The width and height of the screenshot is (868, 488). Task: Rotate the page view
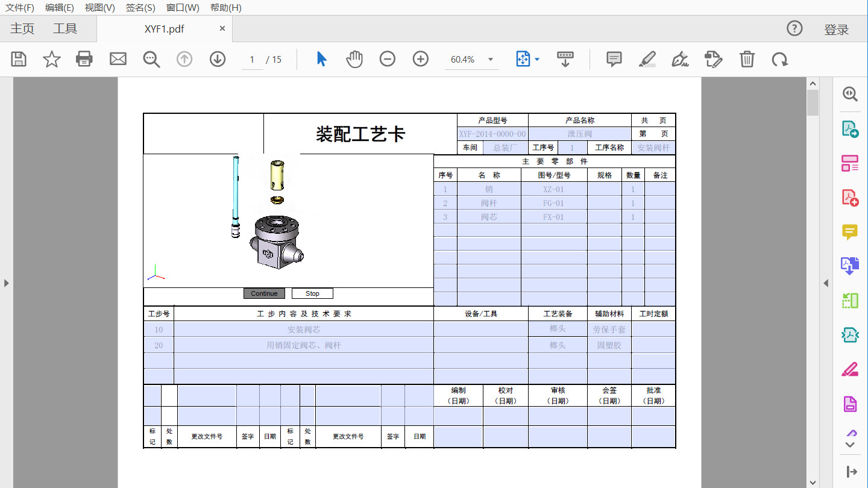[779, 59]
